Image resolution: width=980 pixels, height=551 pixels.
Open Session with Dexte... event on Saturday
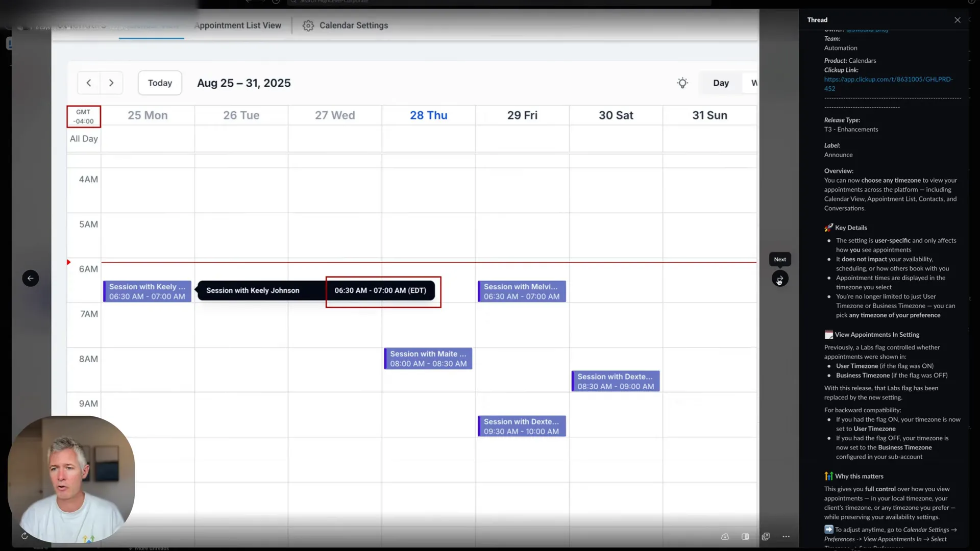(x=616, y=381)
